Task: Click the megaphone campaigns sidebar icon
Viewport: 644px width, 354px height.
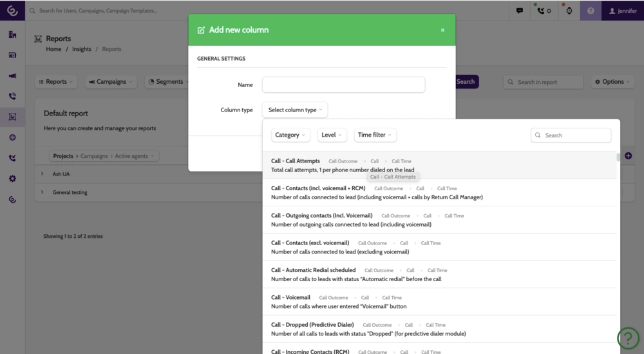Action: point(12,75)
